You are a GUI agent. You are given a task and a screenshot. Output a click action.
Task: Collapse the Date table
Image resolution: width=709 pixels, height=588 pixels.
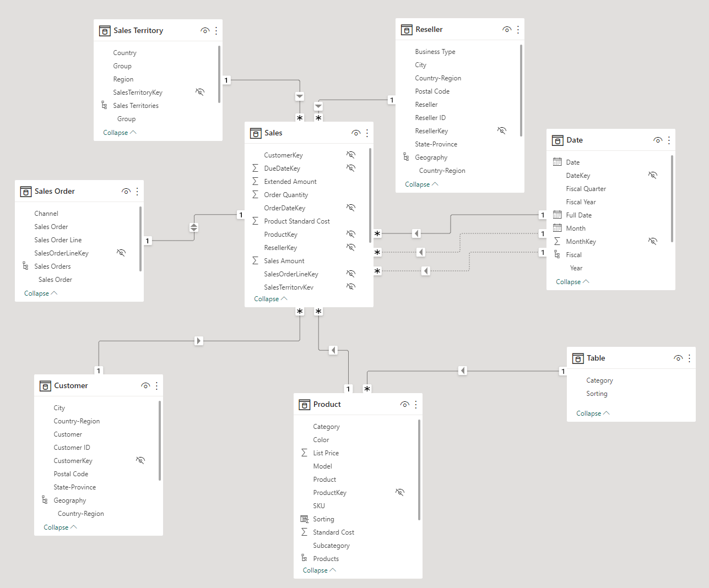pos(572,281)
